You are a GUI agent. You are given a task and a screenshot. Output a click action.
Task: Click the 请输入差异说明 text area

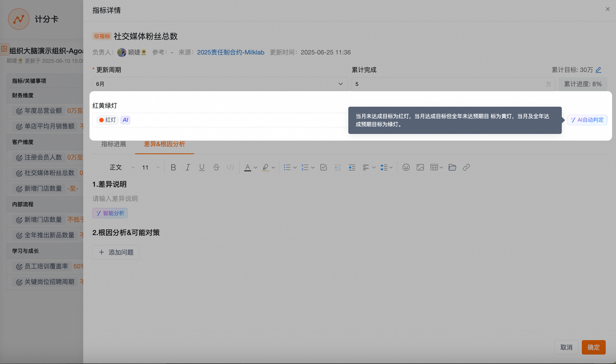115,199
